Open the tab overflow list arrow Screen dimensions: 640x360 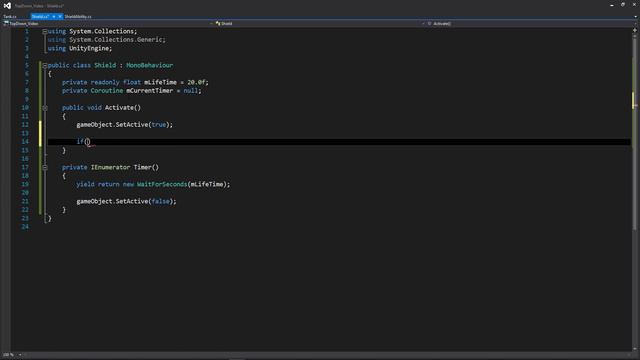pos(636,17)
